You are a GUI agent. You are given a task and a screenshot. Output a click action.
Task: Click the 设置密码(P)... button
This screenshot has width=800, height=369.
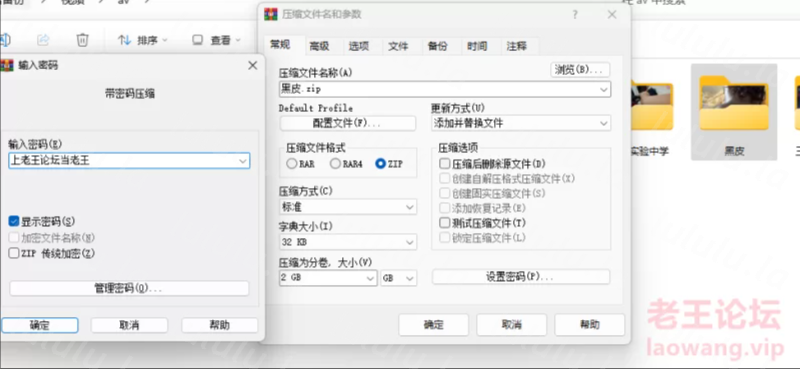521,277
